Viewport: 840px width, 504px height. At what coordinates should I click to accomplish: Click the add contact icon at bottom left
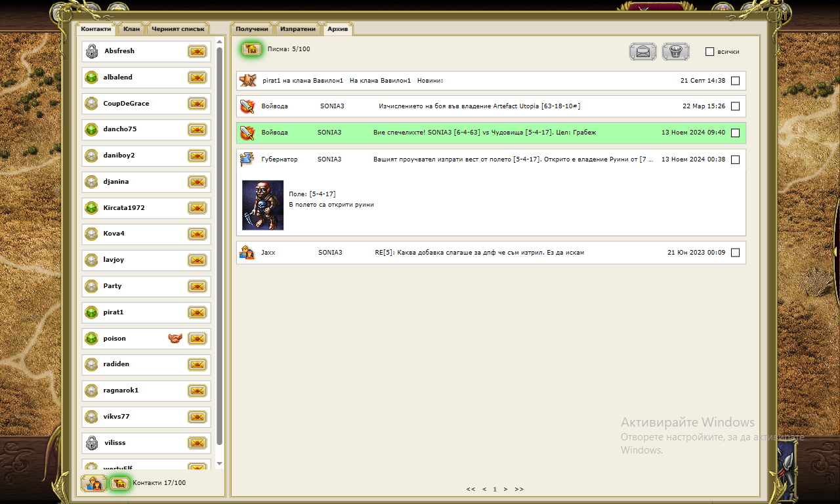click(93, 484)
